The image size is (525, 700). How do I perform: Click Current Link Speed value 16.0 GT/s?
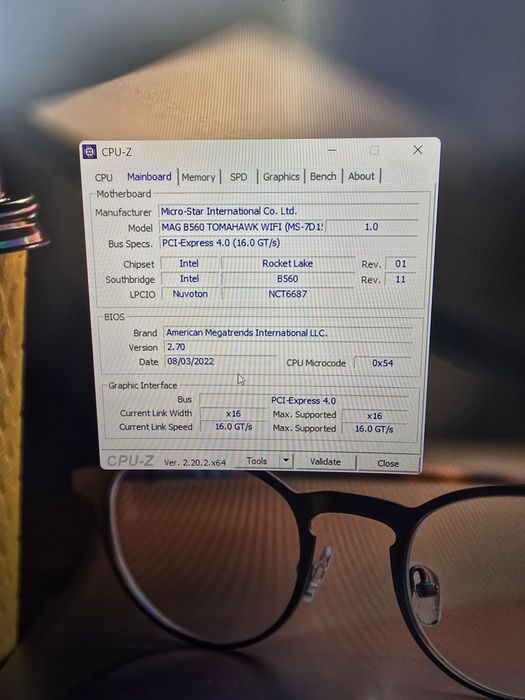tap(233, 427)
